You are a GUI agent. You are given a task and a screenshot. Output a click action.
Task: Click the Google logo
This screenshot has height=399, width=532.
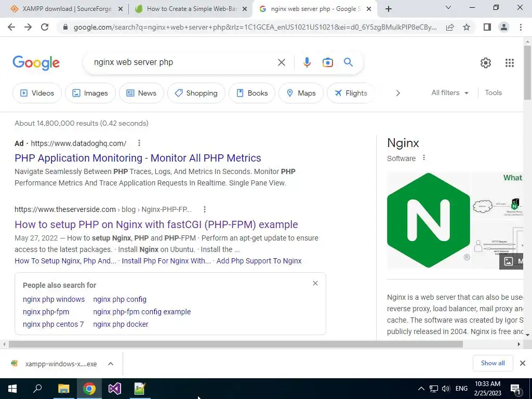(x=36, y=63)
